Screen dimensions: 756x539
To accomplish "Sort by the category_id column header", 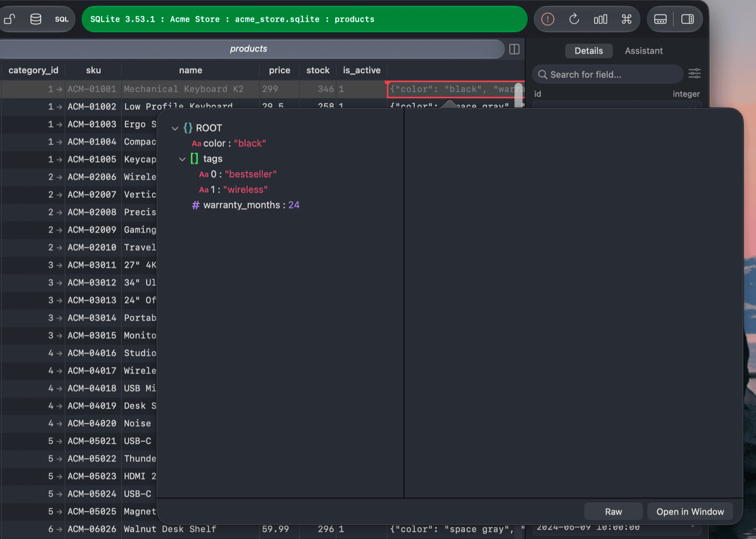I will (x=33, y=70).
